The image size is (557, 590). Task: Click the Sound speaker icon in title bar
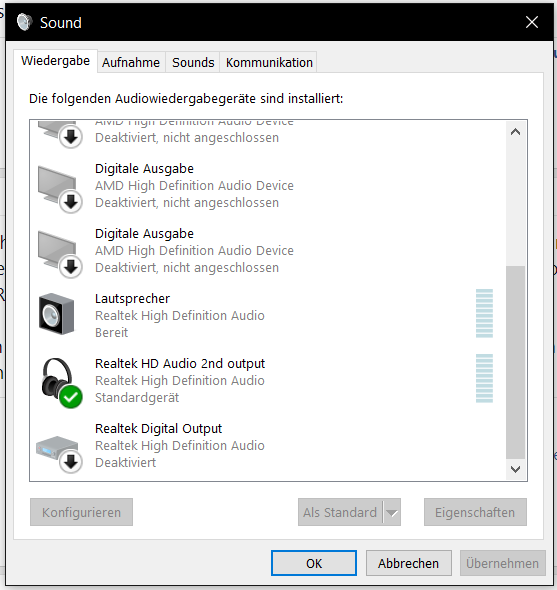click(x=24, y=22)
